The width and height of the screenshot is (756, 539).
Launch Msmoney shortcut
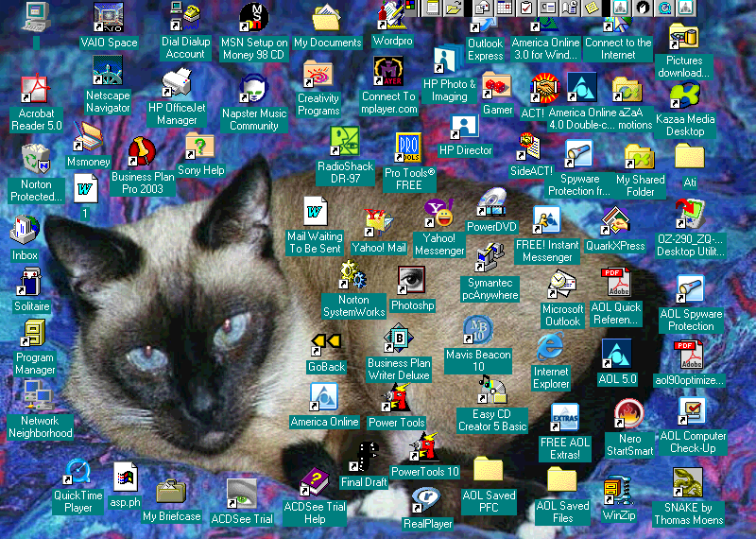coord(88,137)
